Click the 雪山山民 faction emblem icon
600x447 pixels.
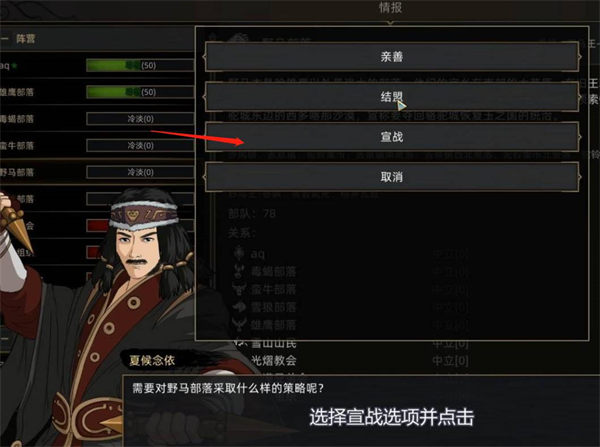240,342
